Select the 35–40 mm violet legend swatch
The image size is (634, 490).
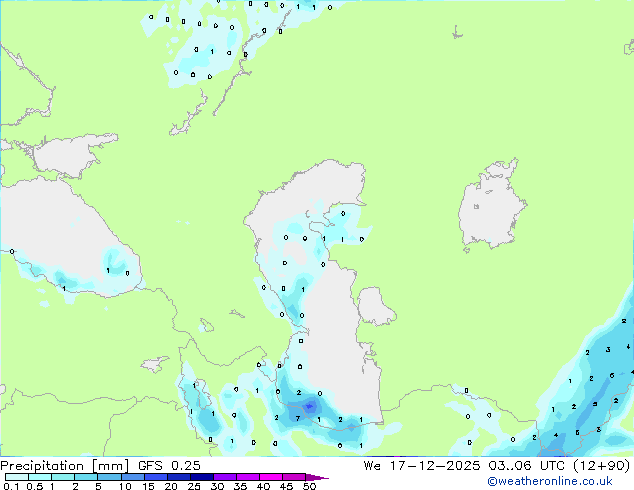click(247, 477)
